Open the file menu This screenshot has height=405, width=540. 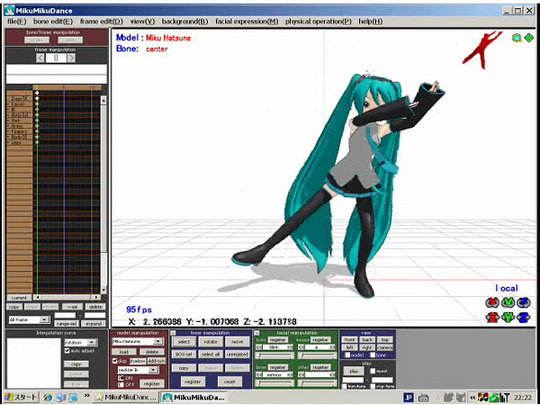click(17, 21)
